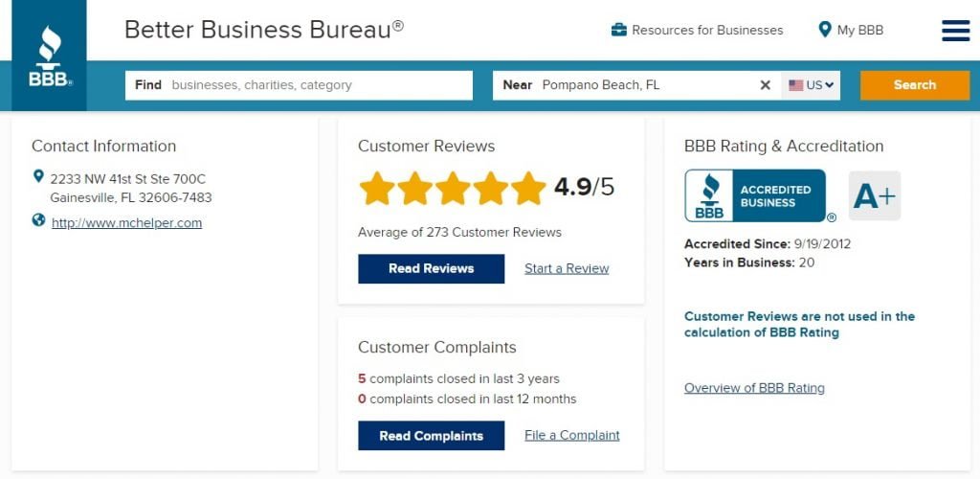Open the Start a Review link
Viewport: 980px width, 479px height.
point(567,269)
